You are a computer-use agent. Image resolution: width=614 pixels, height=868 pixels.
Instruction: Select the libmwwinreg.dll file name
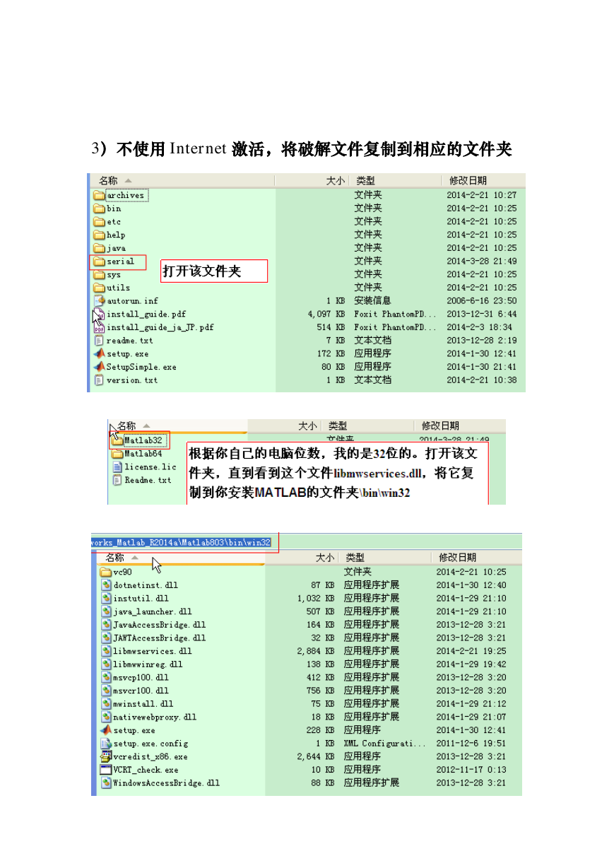point(148,664)
